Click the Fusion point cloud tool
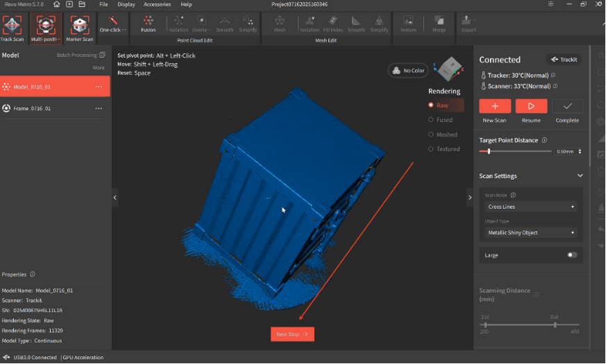606x364 pixels. 148,24
